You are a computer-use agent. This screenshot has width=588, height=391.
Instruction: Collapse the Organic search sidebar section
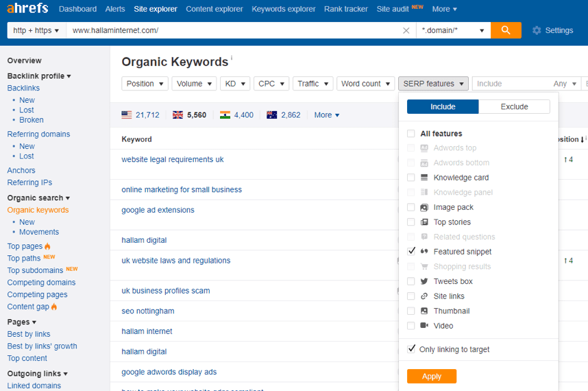tap(38, 198)
